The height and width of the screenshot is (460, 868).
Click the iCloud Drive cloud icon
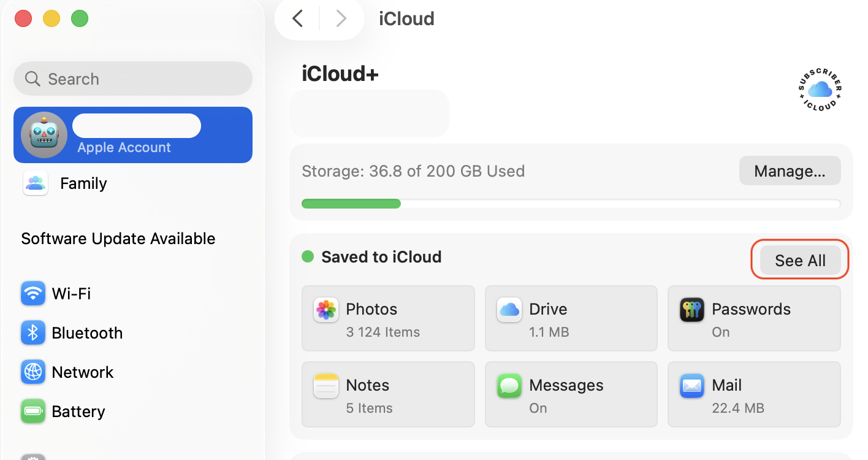click(x=509, y=310)
